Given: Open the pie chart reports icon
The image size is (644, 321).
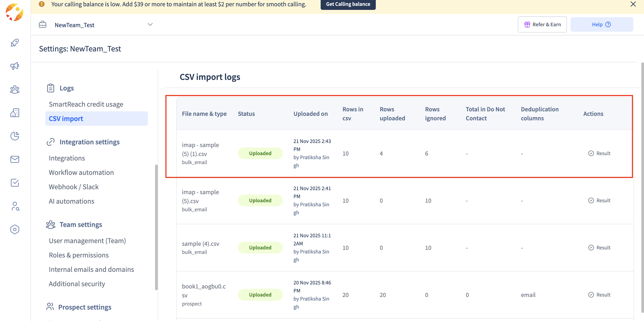Looking at the screenshot, I should pyautogui.click(x=15, y=136).
